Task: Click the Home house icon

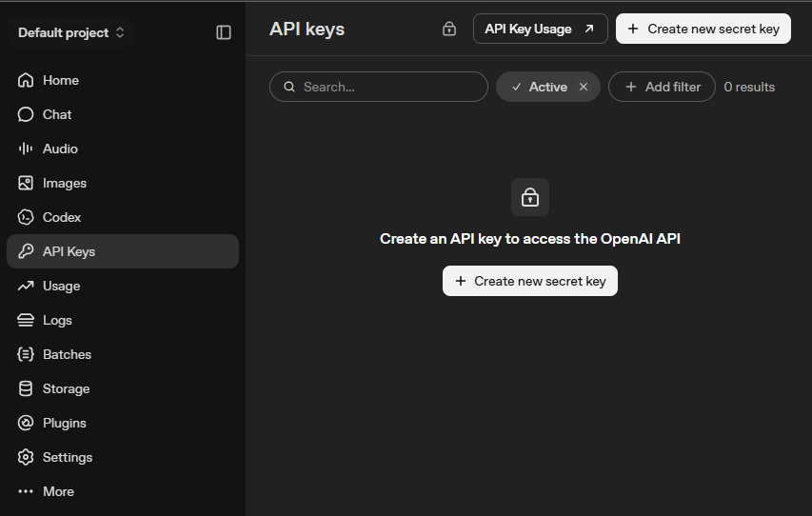Action: (26, 80)
